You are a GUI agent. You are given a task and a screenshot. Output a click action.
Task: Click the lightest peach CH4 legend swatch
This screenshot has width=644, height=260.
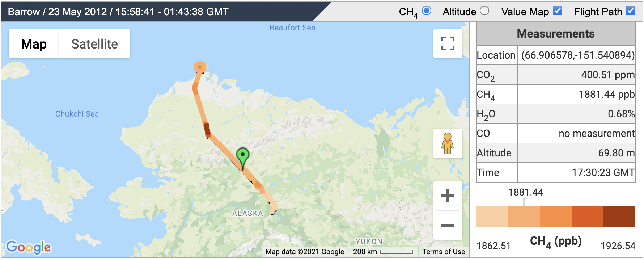click(x=492, y=217)
